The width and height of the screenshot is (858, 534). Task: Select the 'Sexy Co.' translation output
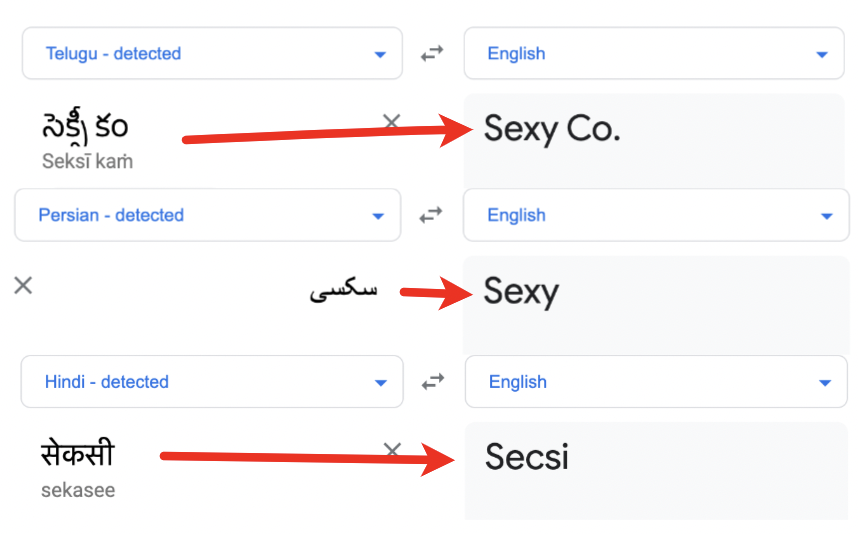(x=552, y=128)
